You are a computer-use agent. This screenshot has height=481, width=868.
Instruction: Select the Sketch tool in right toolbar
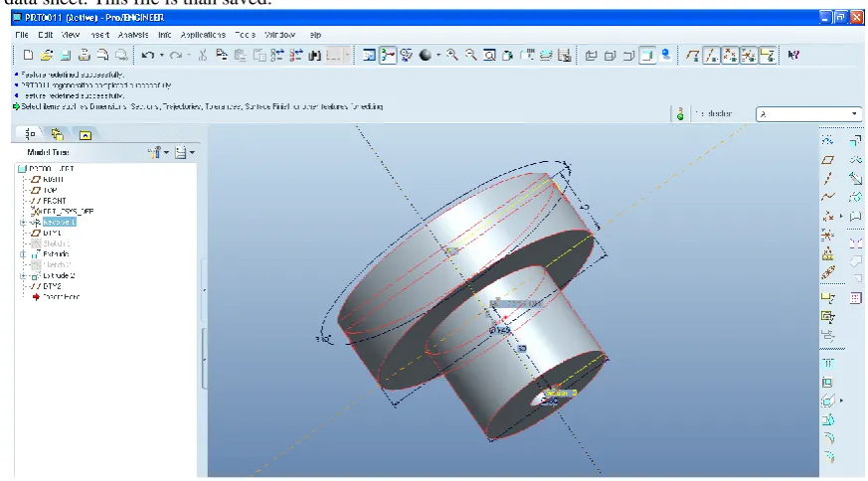pyautogui.click(x=827, y=140)
